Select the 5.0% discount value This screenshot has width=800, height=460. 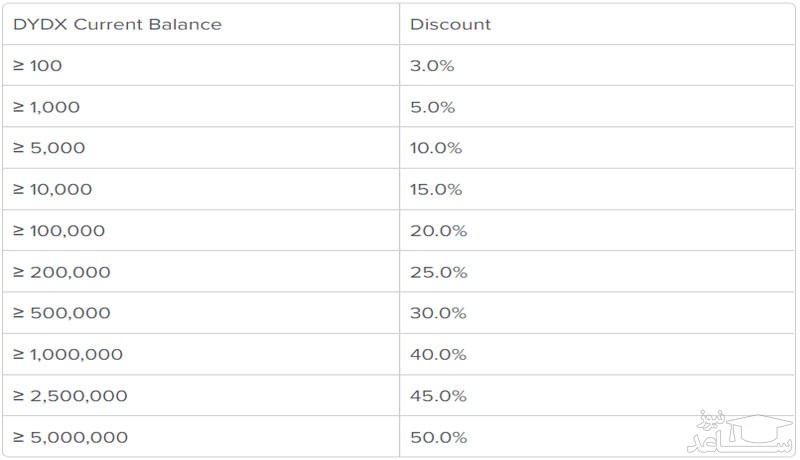(432, 107)
